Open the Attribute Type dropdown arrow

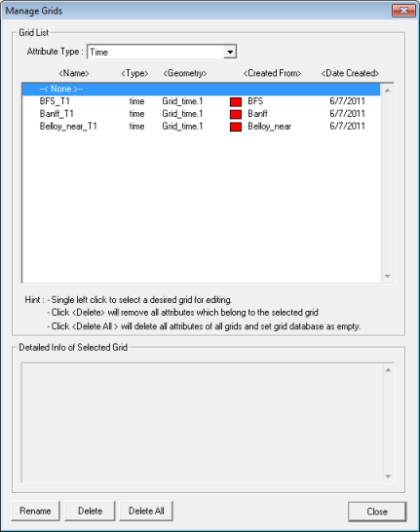(x=230, y=52)
